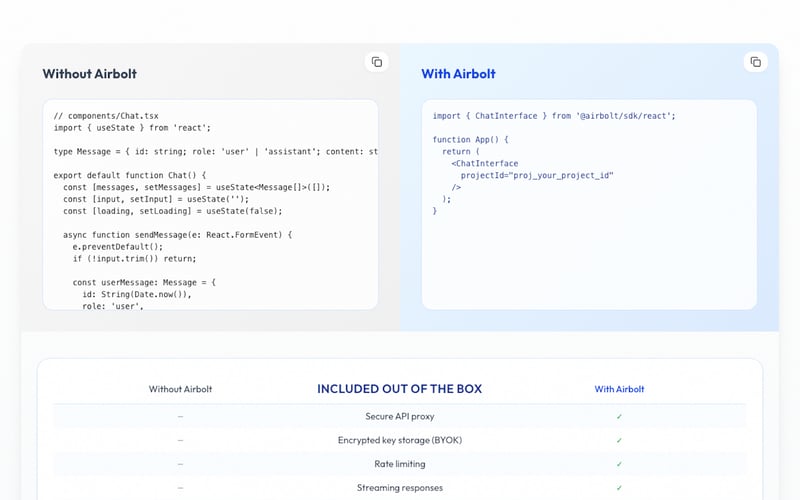The width and height of the screenshot is (800, 500).
Task: Click the 'const [loading, setLoading]' line
Action: click(x=172, y=211)
